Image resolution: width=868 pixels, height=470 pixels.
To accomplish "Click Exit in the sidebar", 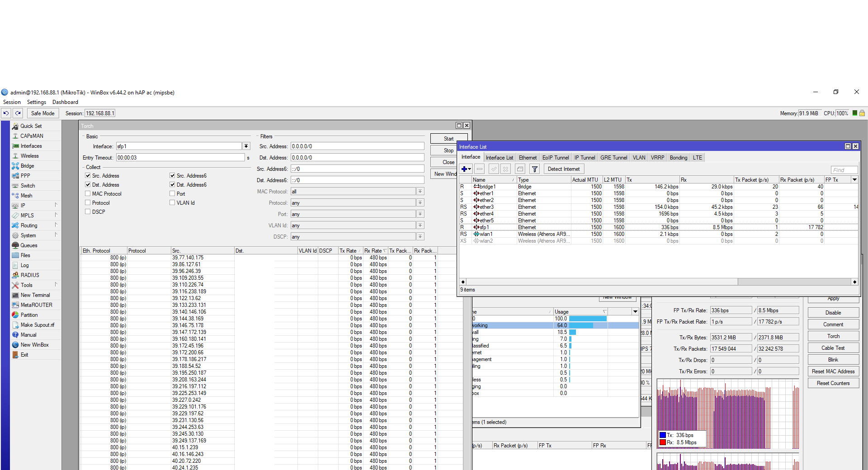I will click(24, 355).
